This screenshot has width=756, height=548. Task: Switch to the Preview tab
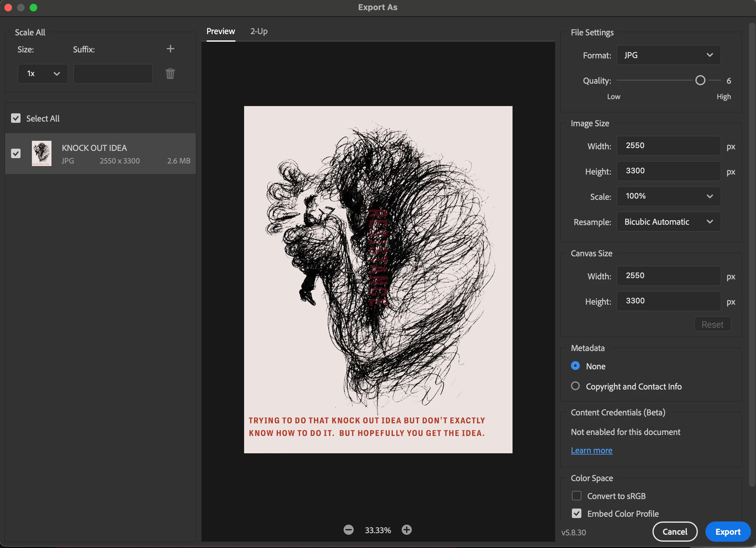[221, 31]
